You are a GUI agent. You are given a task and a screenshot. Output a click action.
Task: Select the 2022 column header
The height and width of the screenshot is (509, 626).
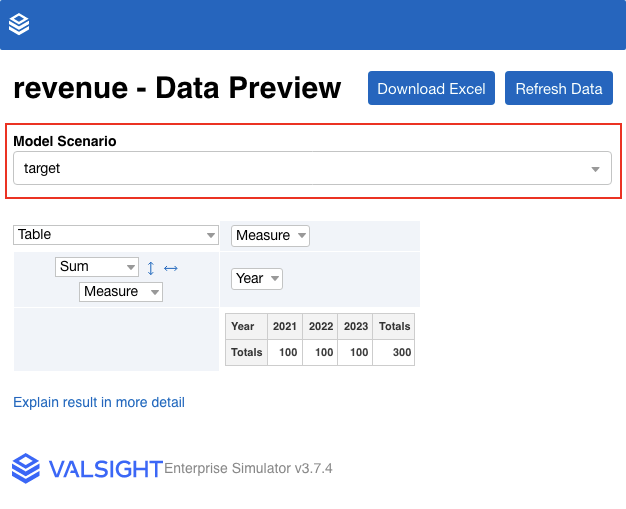point(321,326)
